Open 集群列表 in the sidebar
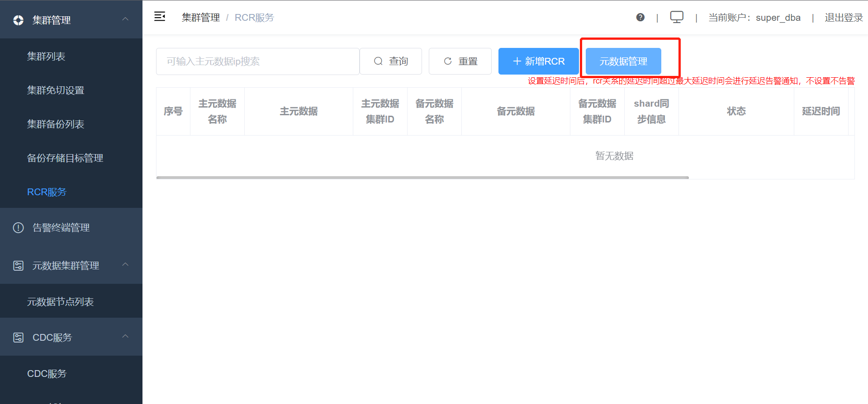The image size is (868, 404). 46,56
